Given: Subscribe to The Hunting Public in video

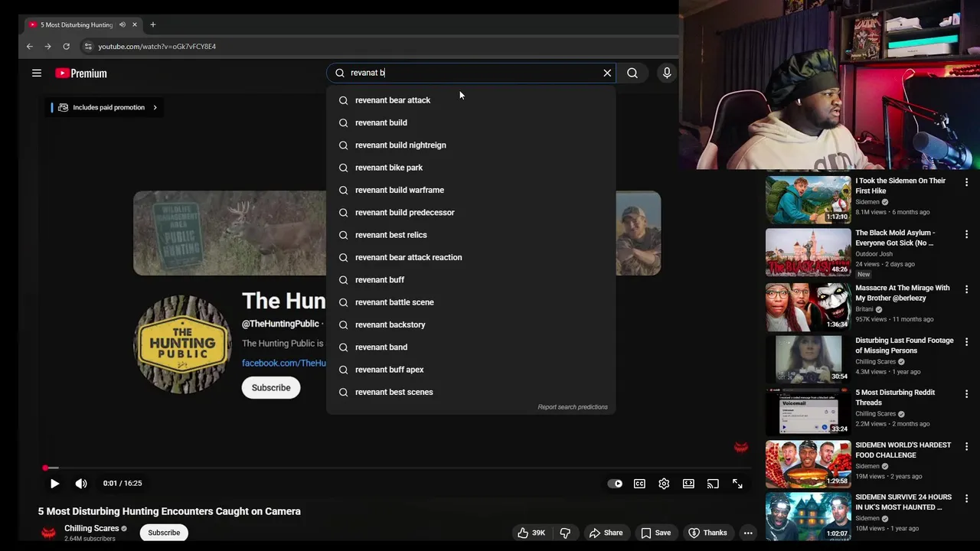Looking at the screenshot, I should point(271,388).
